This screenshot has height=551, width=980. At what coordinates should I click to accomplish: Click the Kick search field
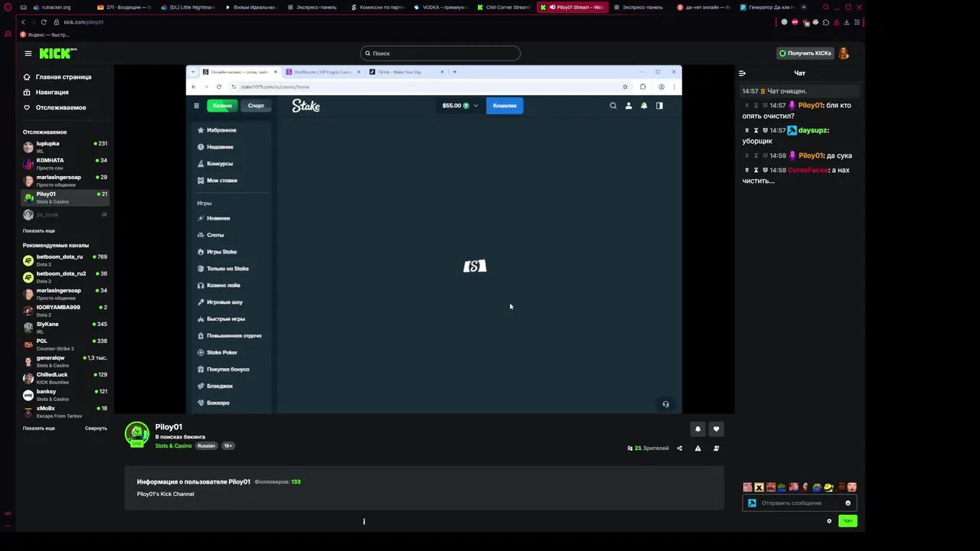[440, 54]
